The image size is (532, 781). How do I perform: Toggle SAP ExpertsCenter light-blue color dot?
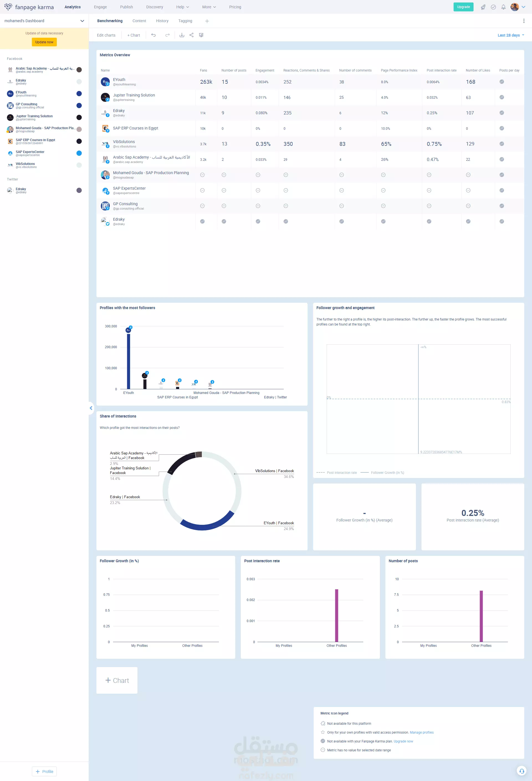[x=79, y=153]
